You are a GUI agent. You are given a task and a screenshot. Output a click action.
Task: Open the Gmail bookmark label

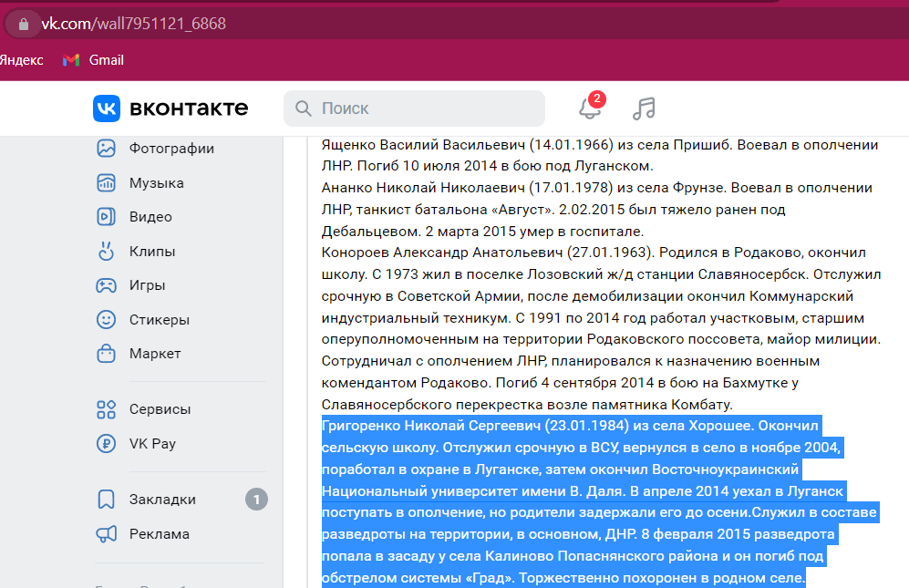[x=106, y=60]
